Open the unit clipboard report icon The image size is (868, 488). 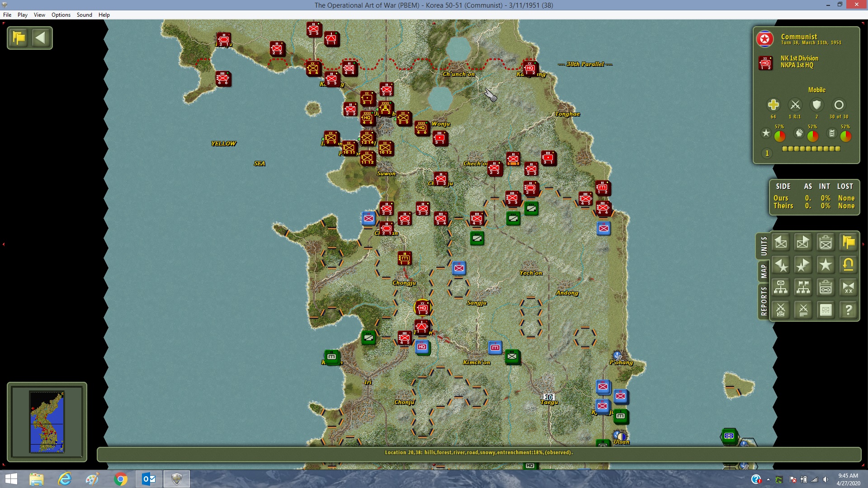pyautogui.click(x=826, y=243)
